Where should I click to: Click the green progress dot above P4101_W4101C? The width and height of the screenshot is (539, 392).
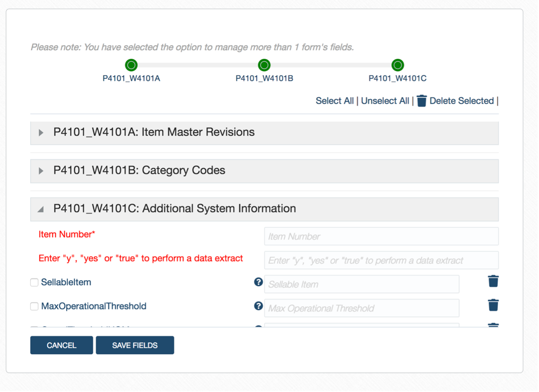point(397,65)
